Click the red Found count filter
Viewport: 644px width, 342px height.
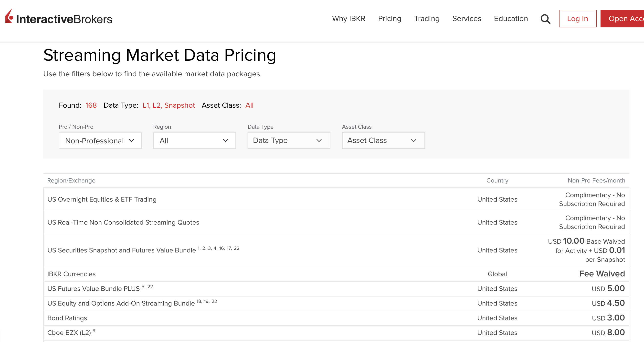point(91,105)
